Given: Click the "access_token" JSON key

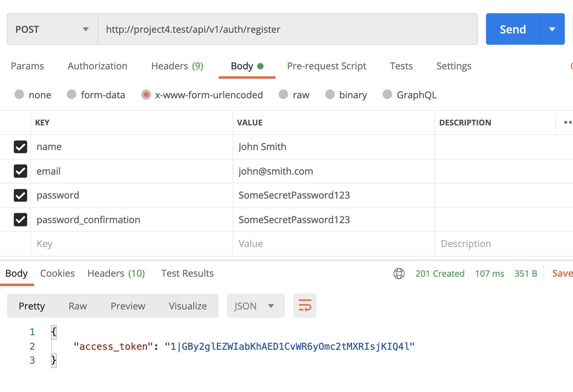Looking at the screenshot, I should (x=113, y=347).
